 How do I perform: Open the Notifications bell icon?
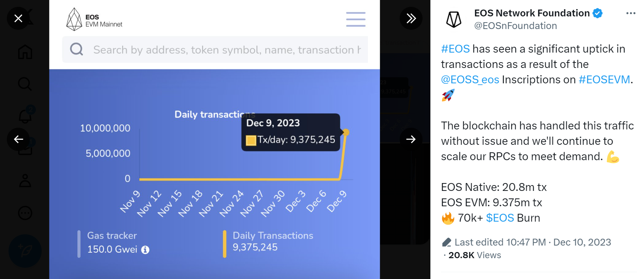point(25,116)
